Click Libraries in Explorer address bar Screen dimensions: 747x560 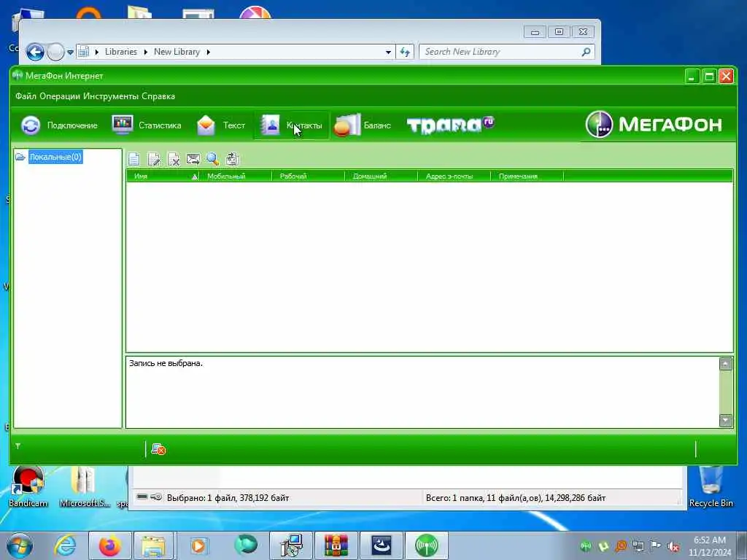click(120, 52)
